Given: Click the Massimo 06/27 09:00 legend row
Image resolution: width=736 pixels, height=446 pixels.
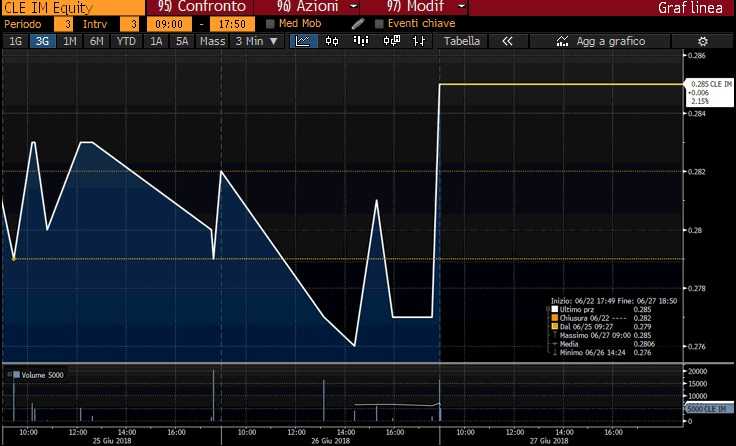Looking at the screenshot, I should pyautogui.click(x=602, y=335).
